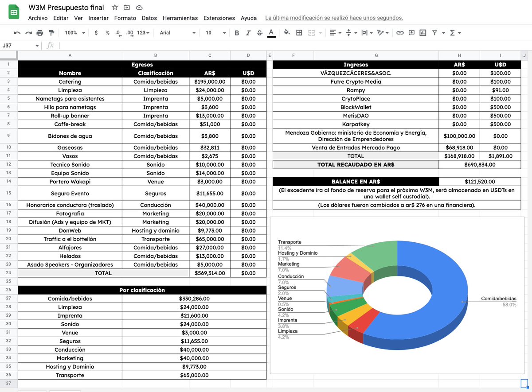Insert a link

coord(400,33)
